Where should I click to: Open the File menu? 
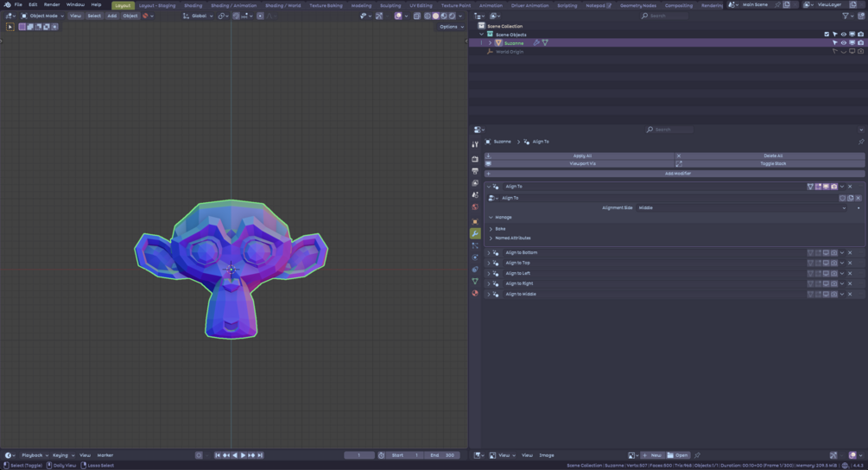click(18, 4)
